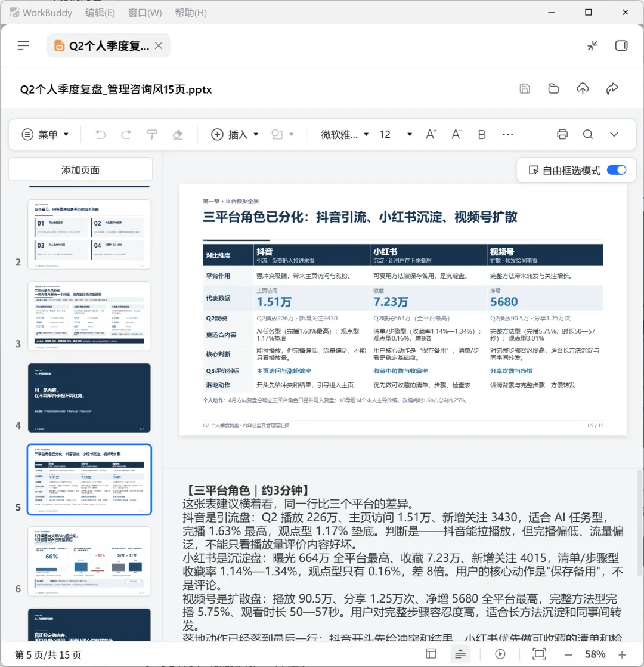The width and height of the screenshot is (644, 667).
Task: Click the notes pane vertical scrollbar
Action: 640,523
